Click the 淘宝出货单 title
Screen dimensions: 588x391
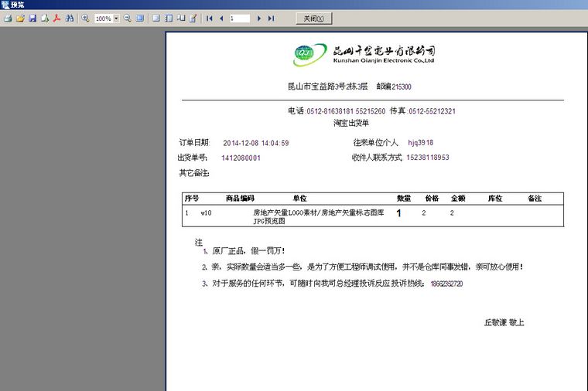point(351,123)
